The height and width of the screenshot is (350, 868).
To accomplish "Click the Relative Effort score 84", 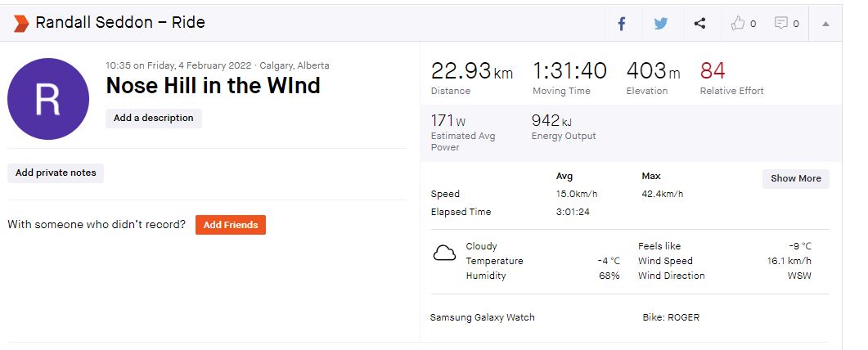I will [x=713, y=71].
